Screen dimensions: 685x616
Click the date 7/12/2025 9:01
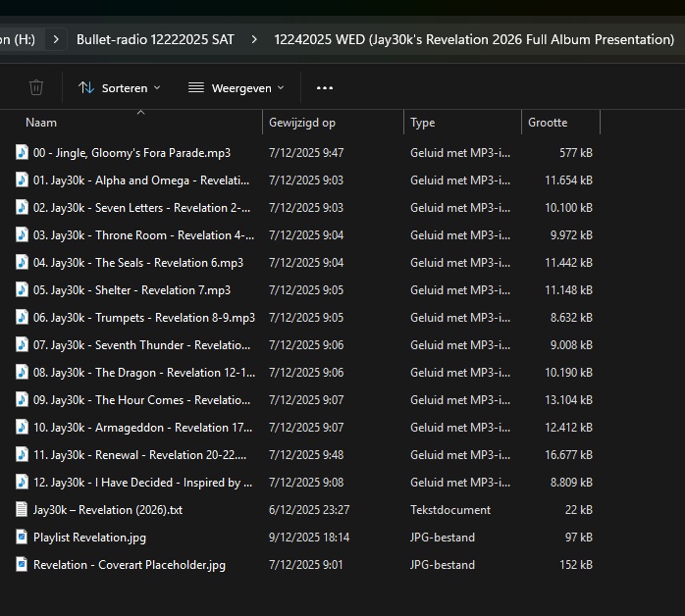pyautogui.click(x=306, y=565)
